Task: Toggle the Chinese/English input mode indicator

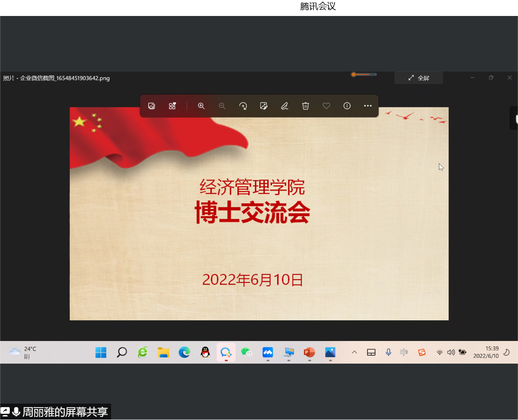Action: tap(404, 353)
